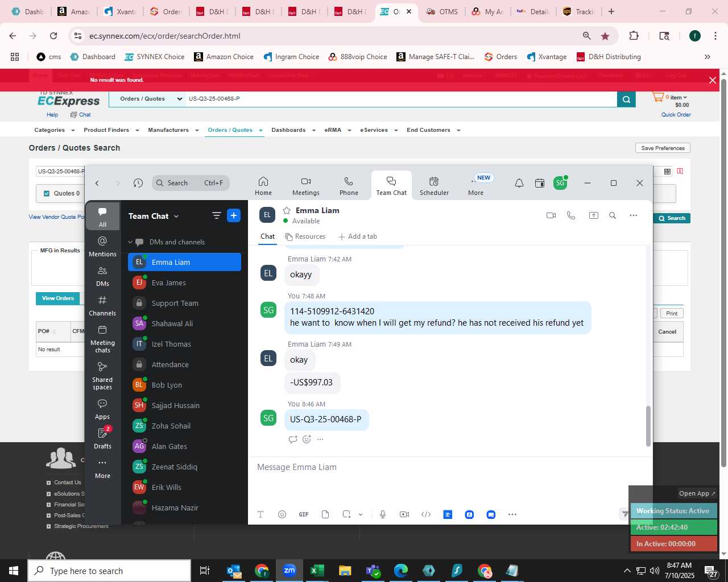The width and height of the screenshot is (728, 582).
Task: Click the Quick Order link
Action: click(676, 115)
